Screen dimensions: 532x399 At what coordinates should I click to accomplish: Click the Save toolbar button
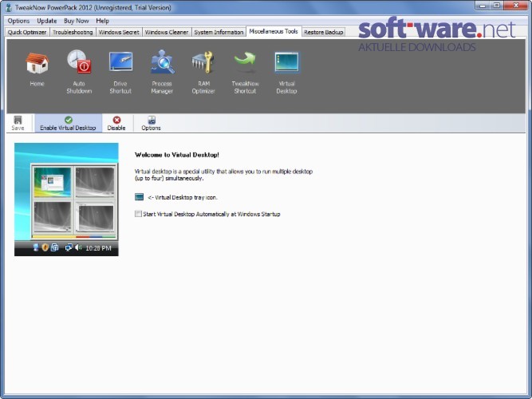(18, 123)
